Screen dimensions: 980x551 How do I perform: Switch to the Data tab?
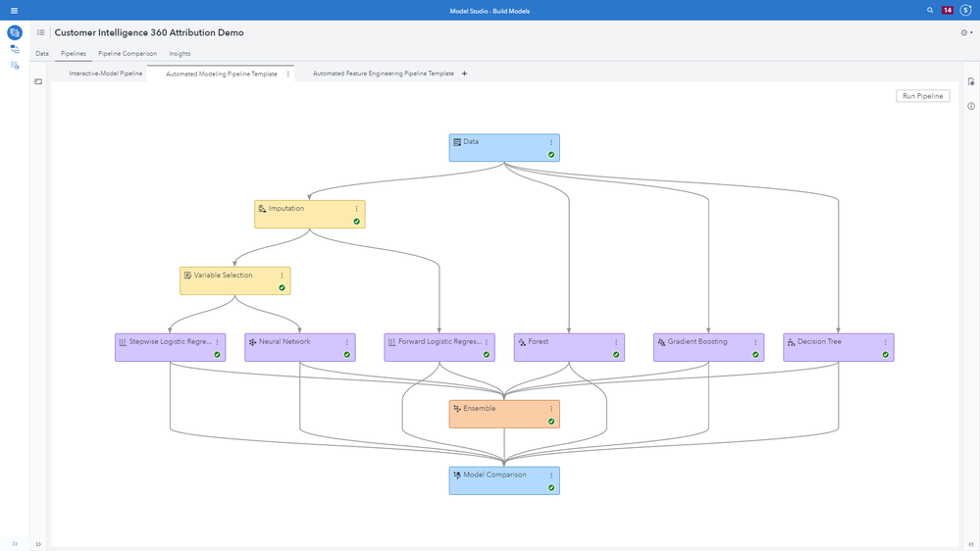tap(42, 54)
